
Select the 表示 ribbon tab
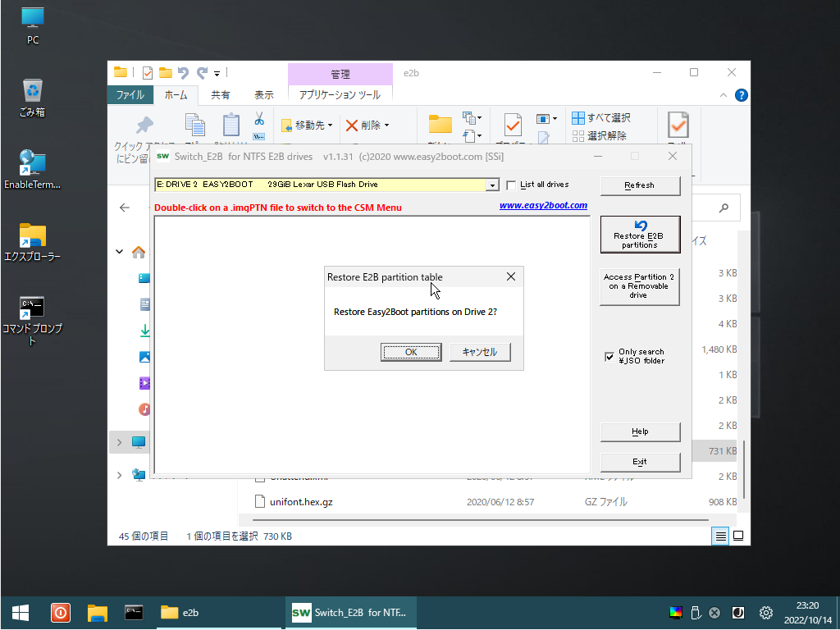pyautogui.click(x=263, y=95)
